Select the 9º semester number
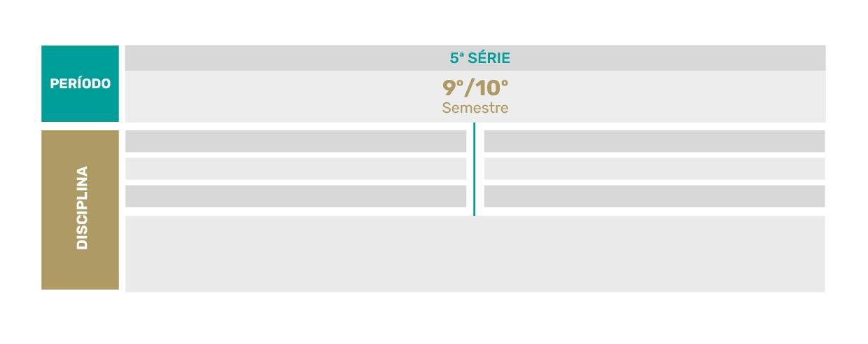This screenshot has width=868, height=344. coord(453,88)
